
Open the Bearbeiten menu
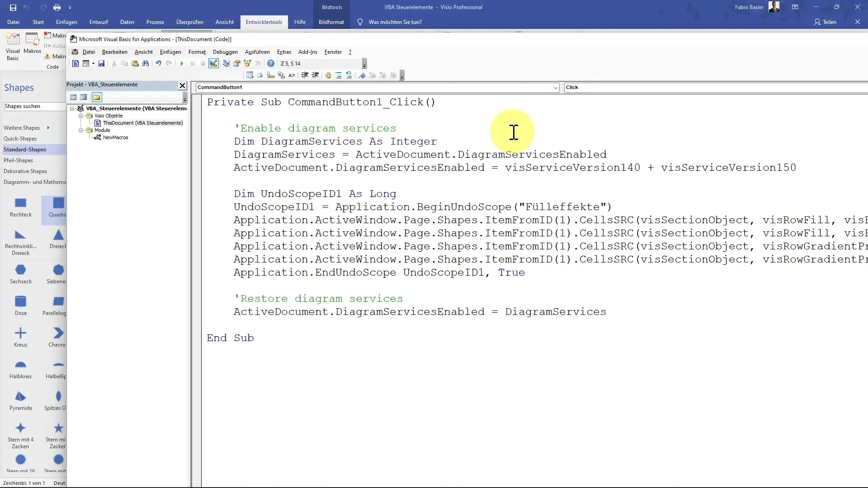tap(115, 52)
